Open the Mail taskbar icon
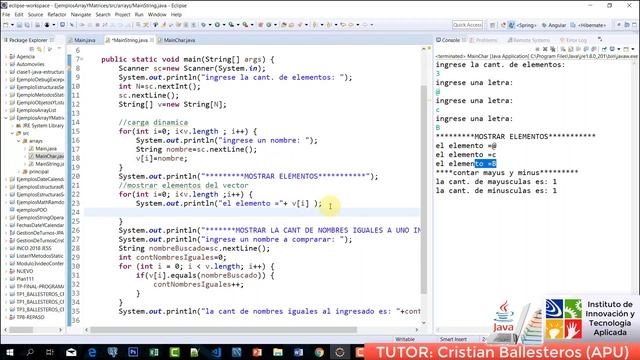This screenshot has width=640, height=360. [x=71, y=352]
